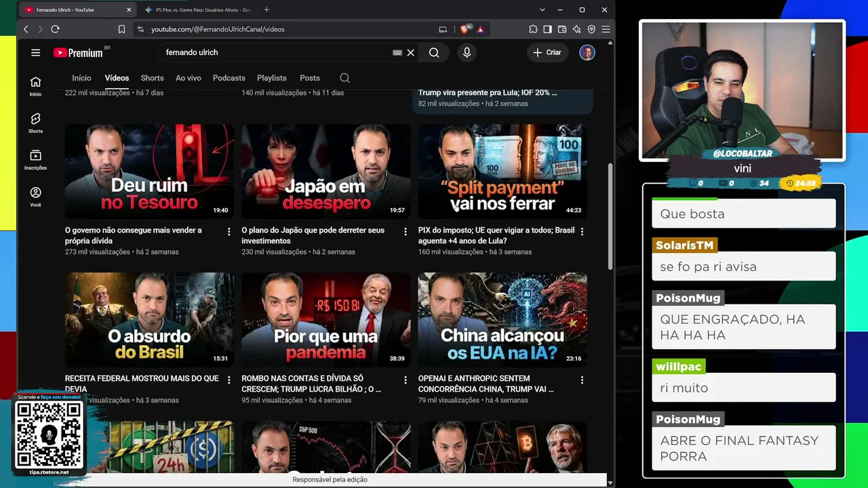Reload the current page
Image resolution: width=868 pixels, height=488 pixels.
pos(55,29)
